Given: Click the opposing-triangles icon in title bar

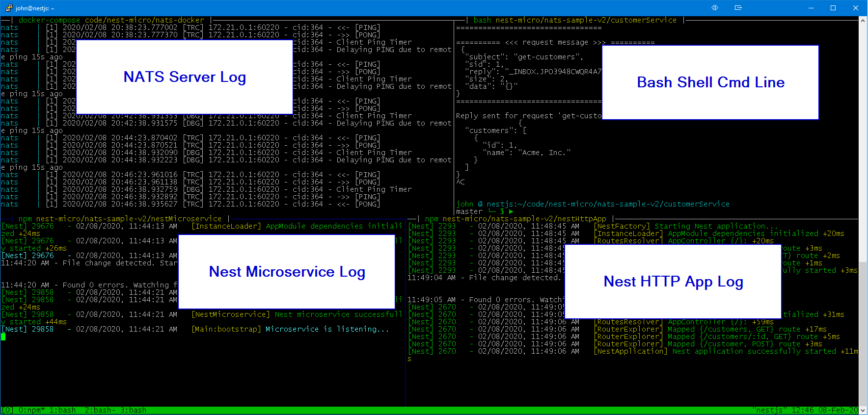Looking at the screenshot, I should point(715,8).
